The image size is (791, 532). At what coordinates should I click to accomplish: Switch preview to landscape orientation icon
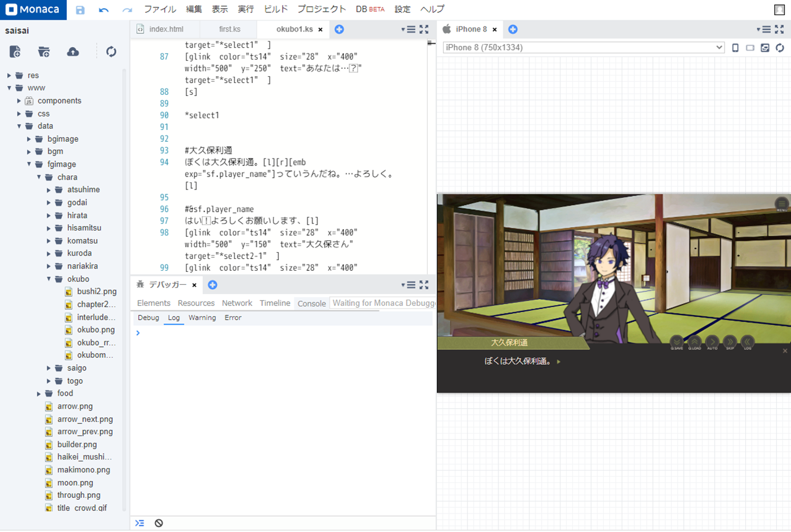(x=750, y=48)
